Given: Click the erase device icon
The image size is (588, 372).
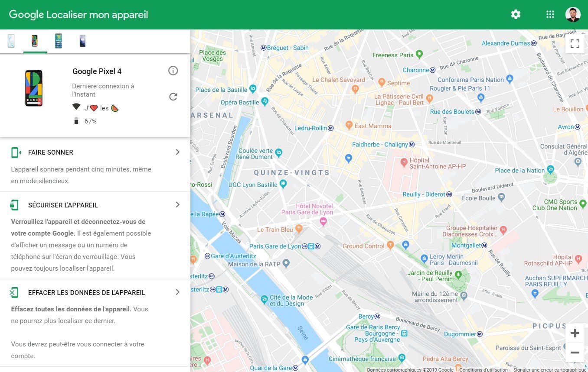Looking at the screenshot, I should 14,293.
